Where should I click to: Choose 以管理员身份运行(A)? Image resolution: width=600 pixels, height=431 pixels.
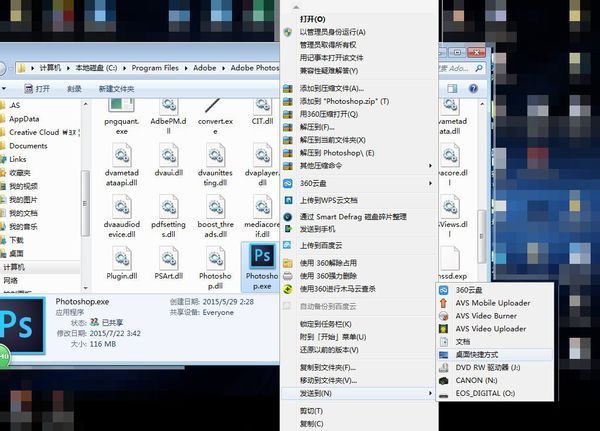tap(359, 32)
